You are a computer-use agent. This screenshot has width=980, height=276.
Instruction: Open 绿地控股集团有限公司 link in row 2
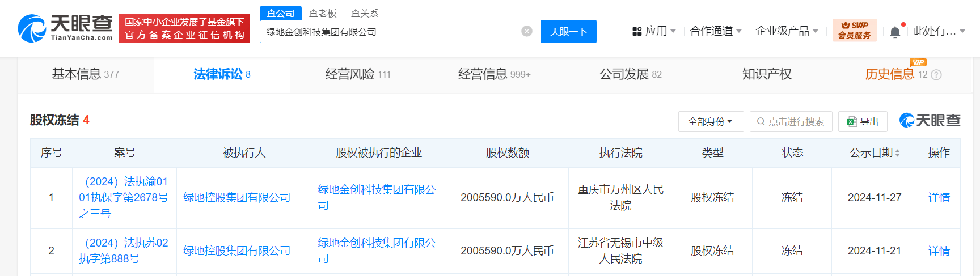tap(236, 250)
